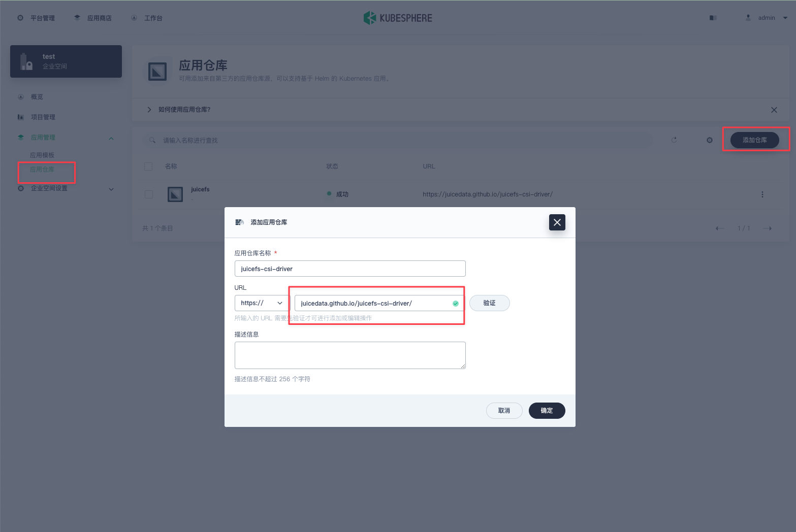Image resolution: width=796 pixels, height=532 pixels.
Task: Click 验证 to validate the URL
Action: (489, 303)
